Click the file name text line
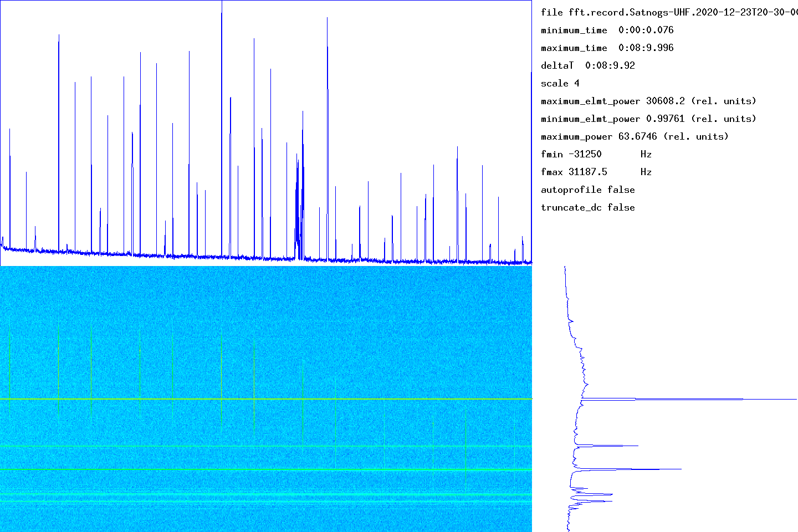798x532 pixels. (x=669, y=12)
